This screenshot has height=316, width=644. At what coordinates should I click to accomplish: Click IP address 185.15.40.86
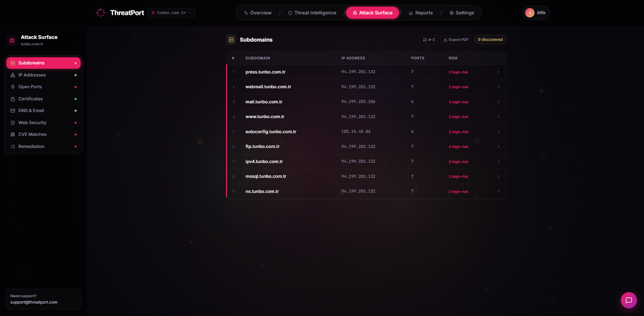coord(356,132)
